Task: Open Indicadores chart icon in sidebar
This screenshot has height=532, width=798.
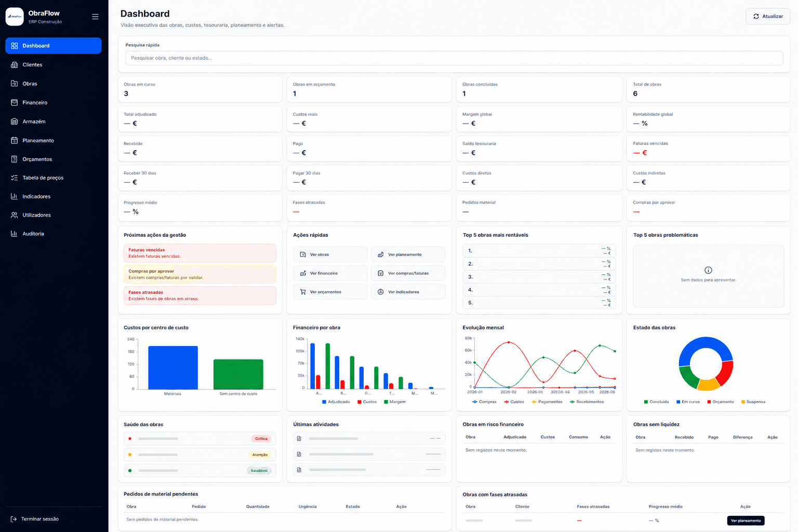Action: pos(15,196)
